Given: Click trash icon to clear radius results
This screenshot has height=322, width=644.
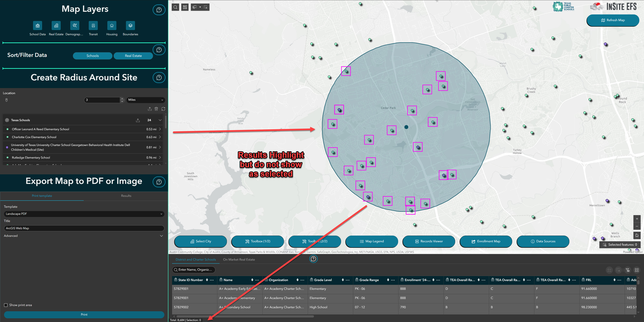Looking at the screenshot, I should [x=156, y=109].
